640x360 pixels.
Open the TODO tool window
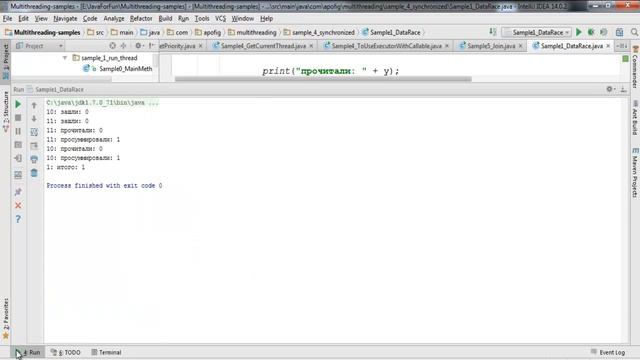pos(66,352)
